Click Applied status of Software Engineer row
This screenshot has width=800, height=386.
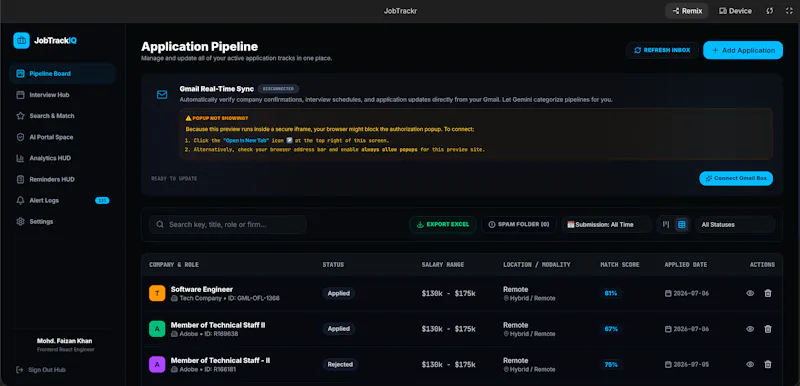pos(339,293)
